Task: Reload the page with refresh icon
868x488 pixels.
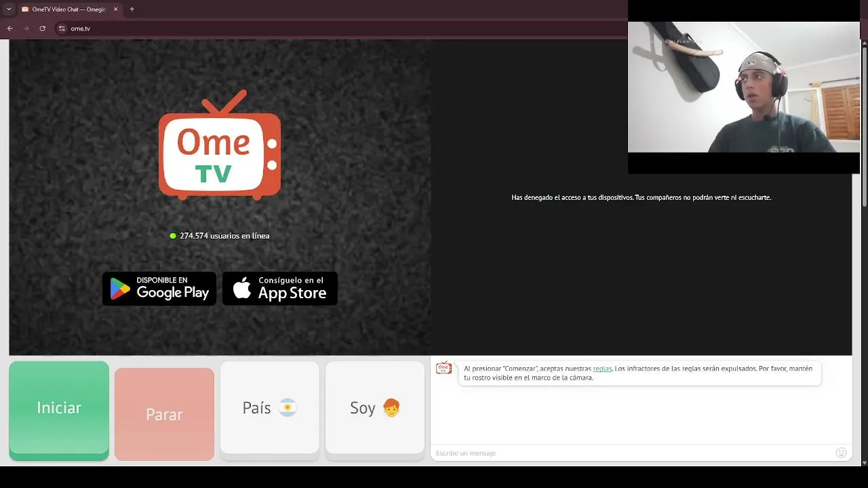Action: 42,28
